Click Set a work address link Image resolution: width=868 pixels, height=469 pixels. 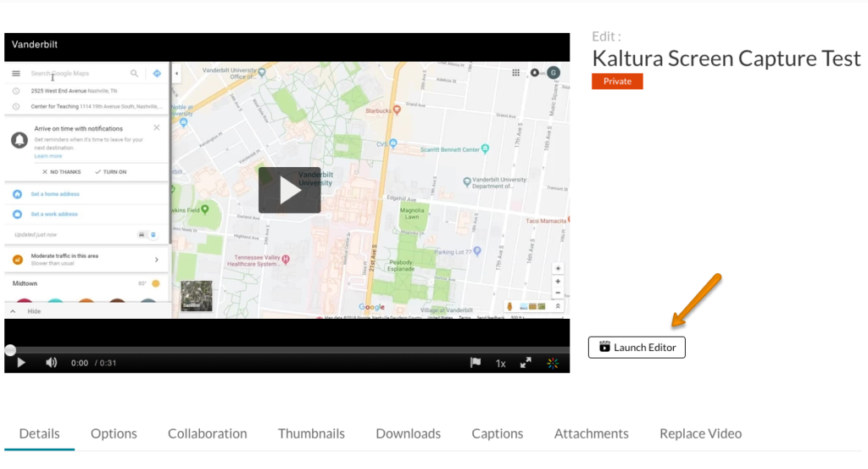pos(54,215)
